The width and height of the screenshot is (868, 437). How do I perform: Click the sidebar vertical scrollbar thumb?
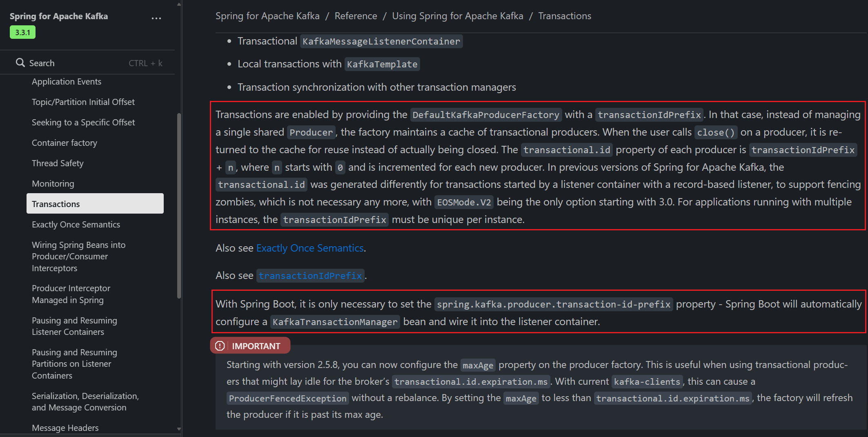[x=179, y=205]
